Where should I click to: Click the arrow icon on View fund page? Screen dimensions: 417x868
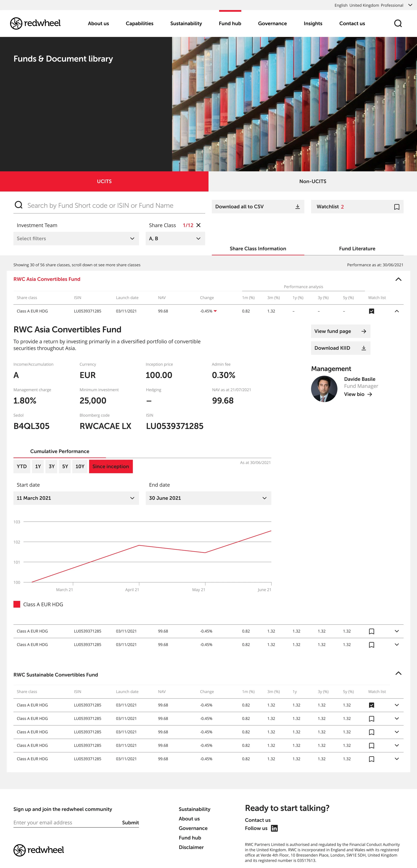coord(364,331)
